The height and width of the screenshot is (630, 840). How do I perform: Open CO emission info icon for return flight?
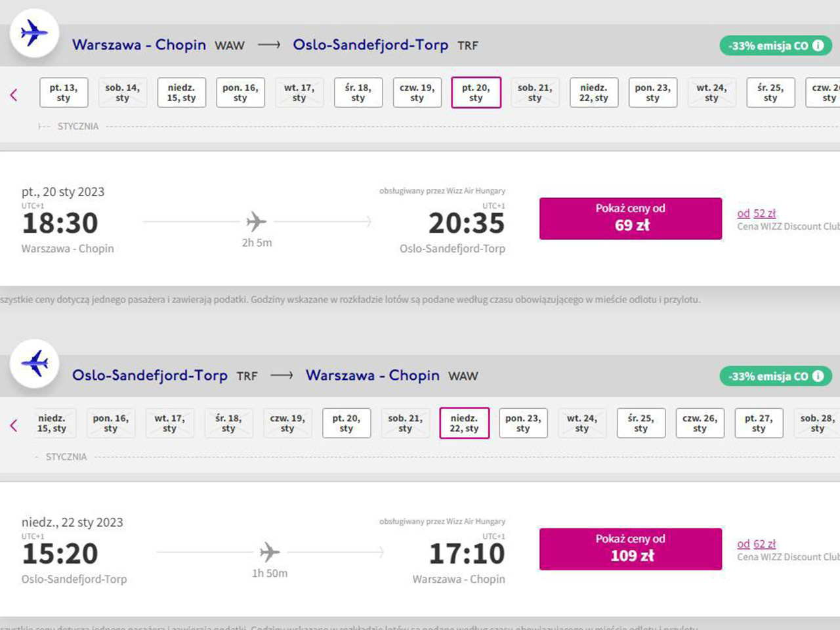(x=818, y=376)
